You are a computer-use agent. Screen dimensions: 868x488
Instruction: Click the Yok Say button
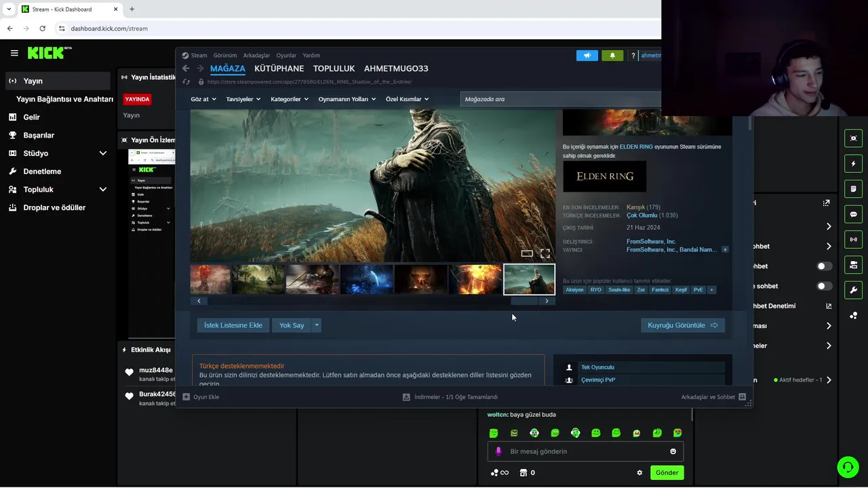coord(292,325)
